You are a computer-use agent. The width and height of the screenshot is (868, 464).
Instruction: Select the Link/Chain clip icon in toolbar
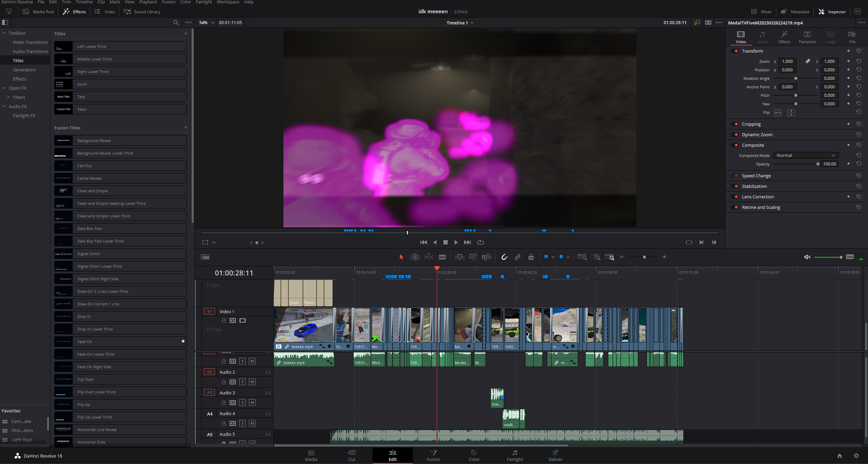click(518, 257)
